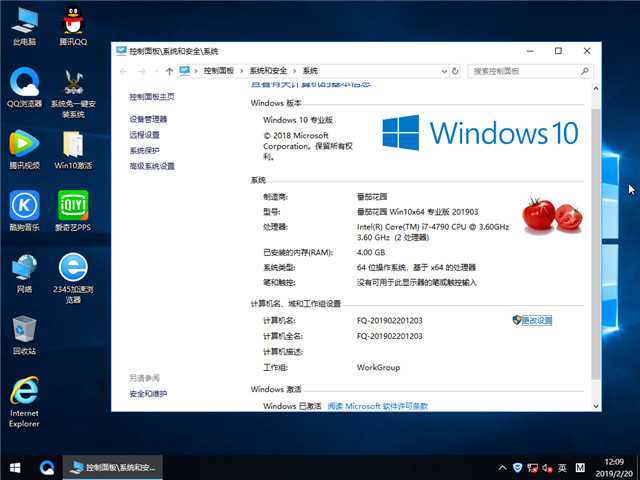Screen dimensions: 640x480
Task: Open the Recycle Bin desktop icon
Action: (24, 332)
